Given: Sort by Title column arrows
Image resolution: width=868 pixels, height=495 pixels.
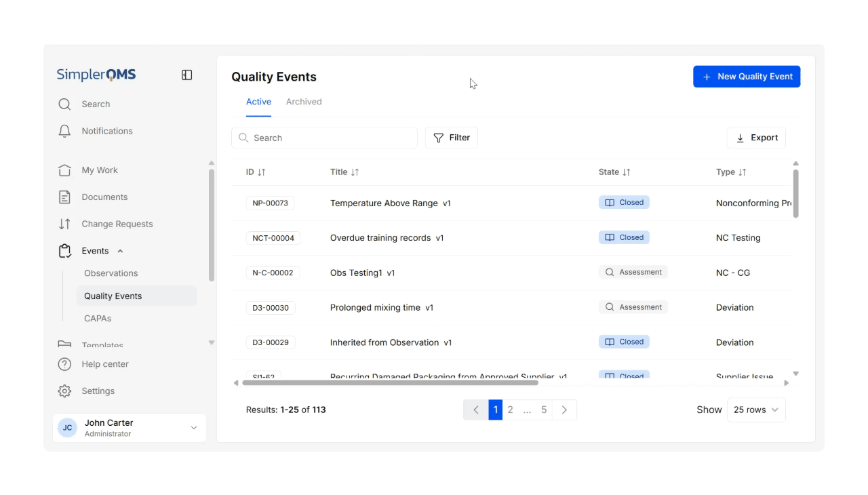Looking at the screenshot, I should tap(355, 172).
